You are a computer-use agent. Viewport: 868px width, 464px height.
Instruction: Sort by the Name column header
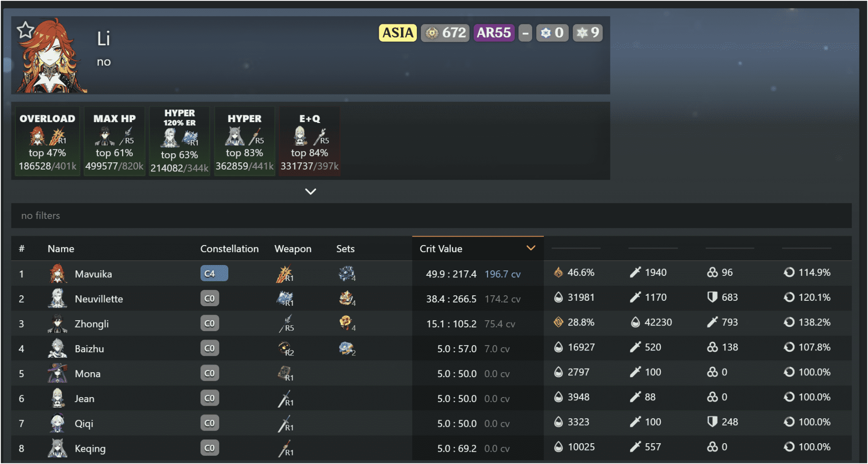61,249
